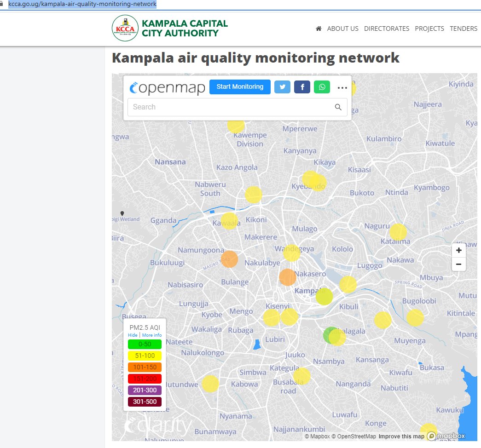This screenshot has height=448, width=481.
Task: Click Improve this map link
Action: [x=401, y=437]
